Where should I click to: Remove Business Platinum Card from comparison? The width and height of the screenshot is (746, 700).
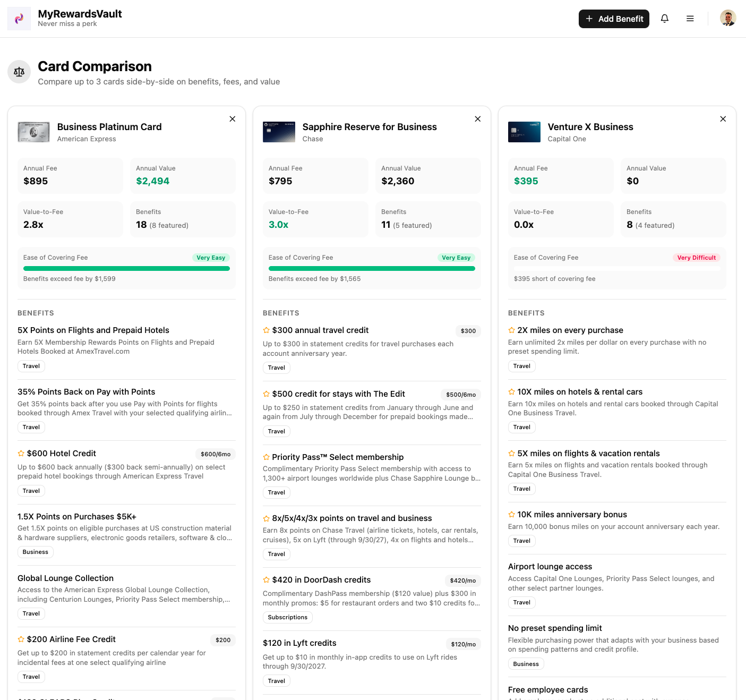pyautogui.click(x=232, y=119)
